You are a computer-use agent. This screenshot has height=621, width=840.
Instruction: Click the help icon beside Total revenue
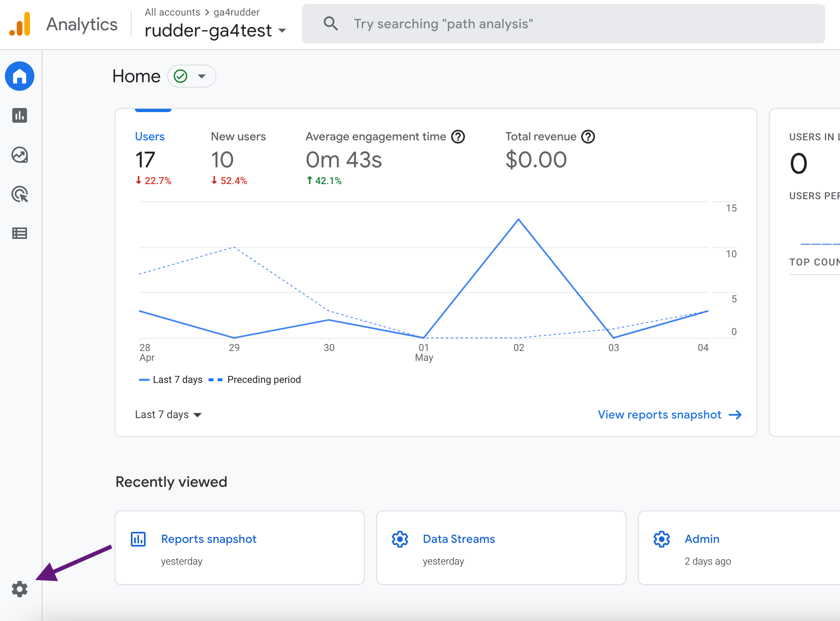[588, 137]
